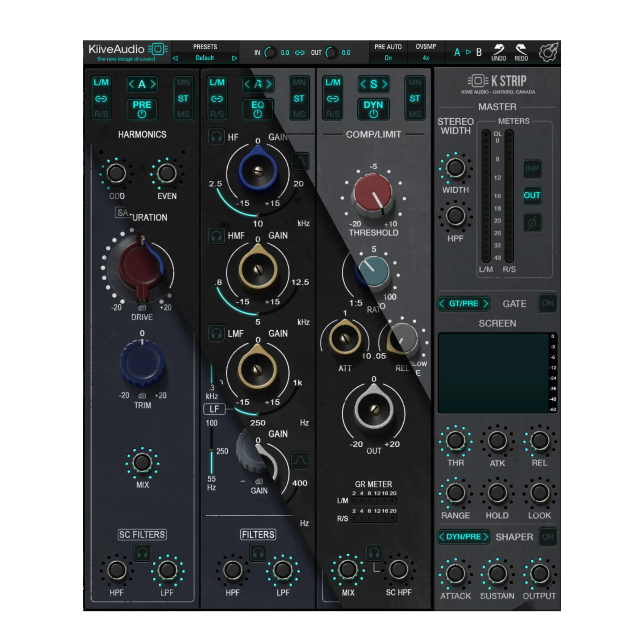Switch PRE module slot right arrow
Viewport: 644px width, 644px height.
point(153,84)
